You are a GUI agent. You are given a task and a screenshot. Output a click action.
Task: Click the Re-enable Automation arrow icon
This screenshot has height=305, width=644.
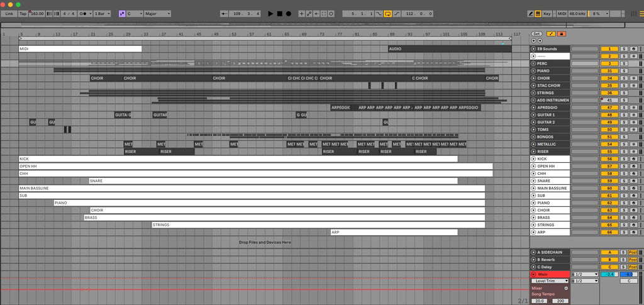tap(316, 14)
